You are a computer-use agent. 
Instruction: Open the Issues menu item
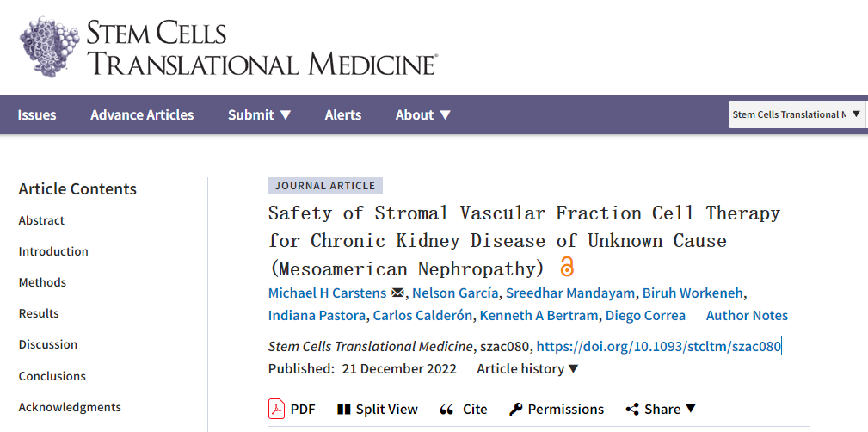[x=37, y=114]
